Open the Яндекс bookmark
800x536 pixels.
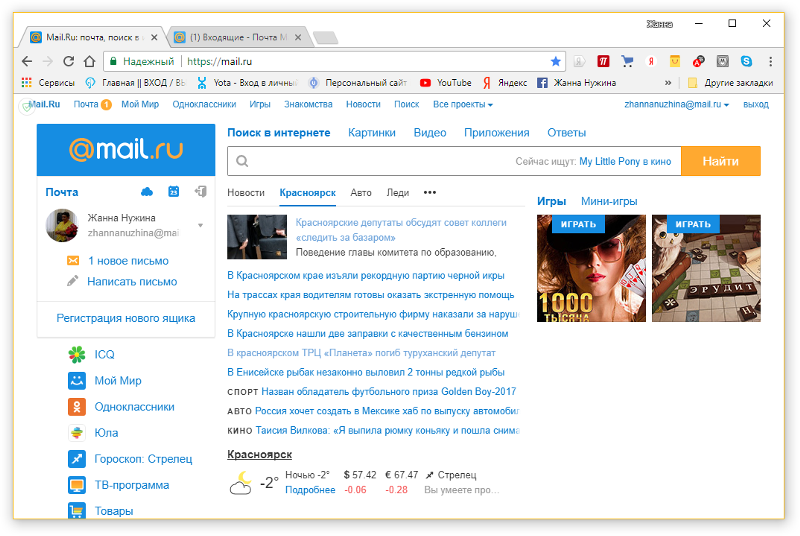(505, 83)
